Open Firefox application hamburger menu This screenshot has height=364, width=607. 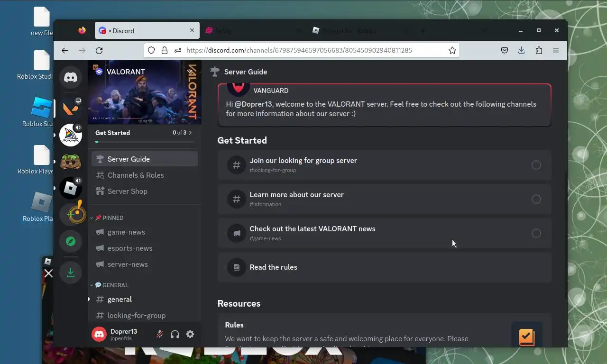click(x=556, y=50)
